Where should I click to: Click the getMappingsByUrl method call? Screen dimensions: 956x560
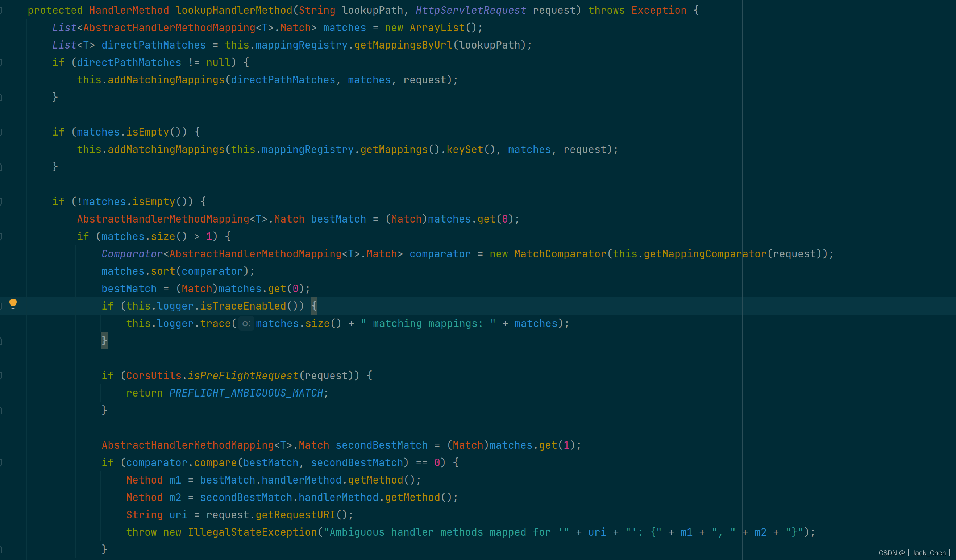403,45
